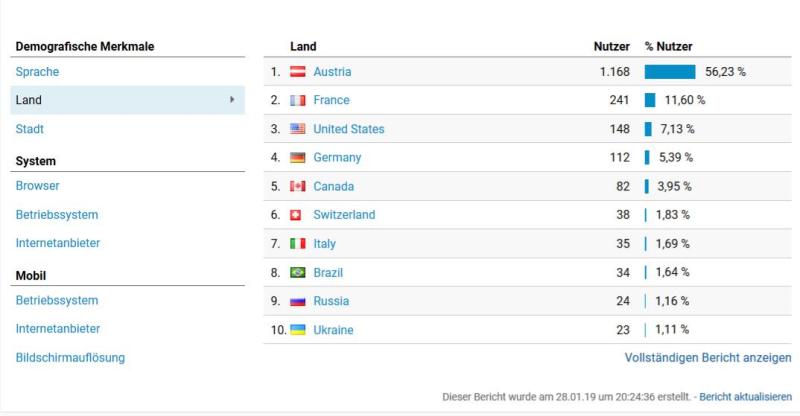
Task: Select Stadt in demographic list
Action: click(30, 129)
